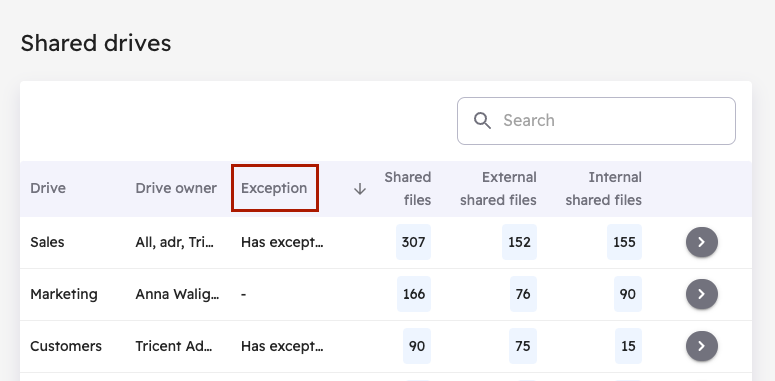Click Customers internal shared files count 15
This screenshot has width=775, height=381.
[628, 346]
